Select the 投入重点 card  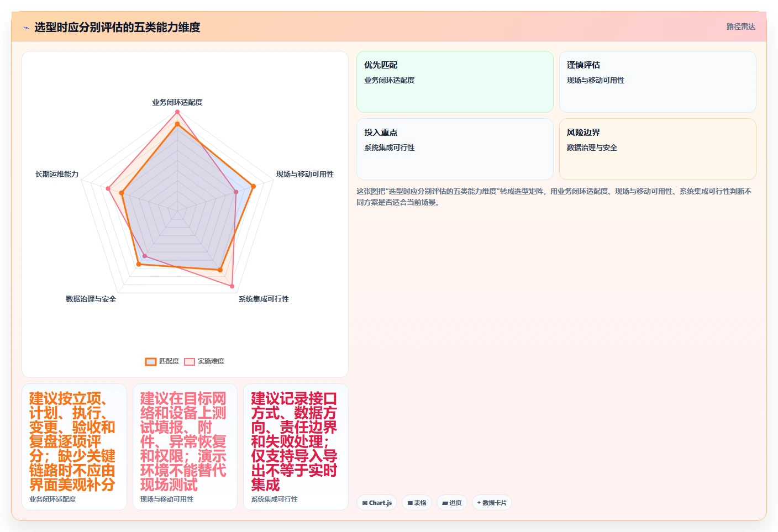pyautogui.click(x=455, y=149)
